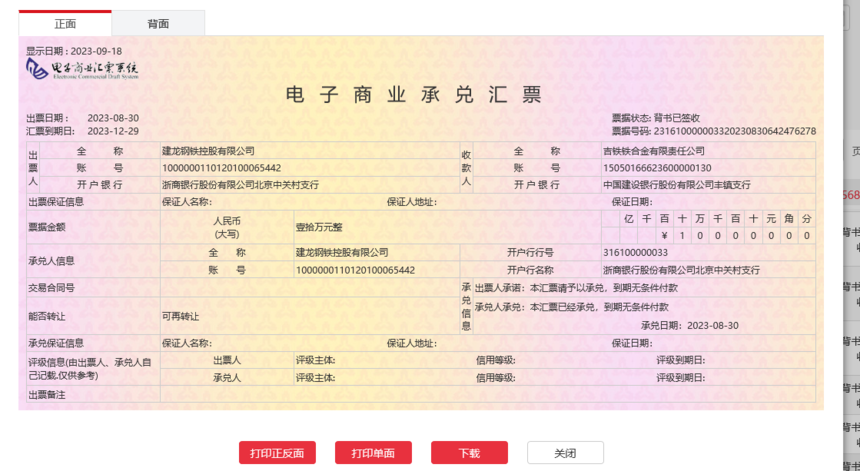
Task: Click the 出票日期 value 2023-08-30
Action: 113,118
